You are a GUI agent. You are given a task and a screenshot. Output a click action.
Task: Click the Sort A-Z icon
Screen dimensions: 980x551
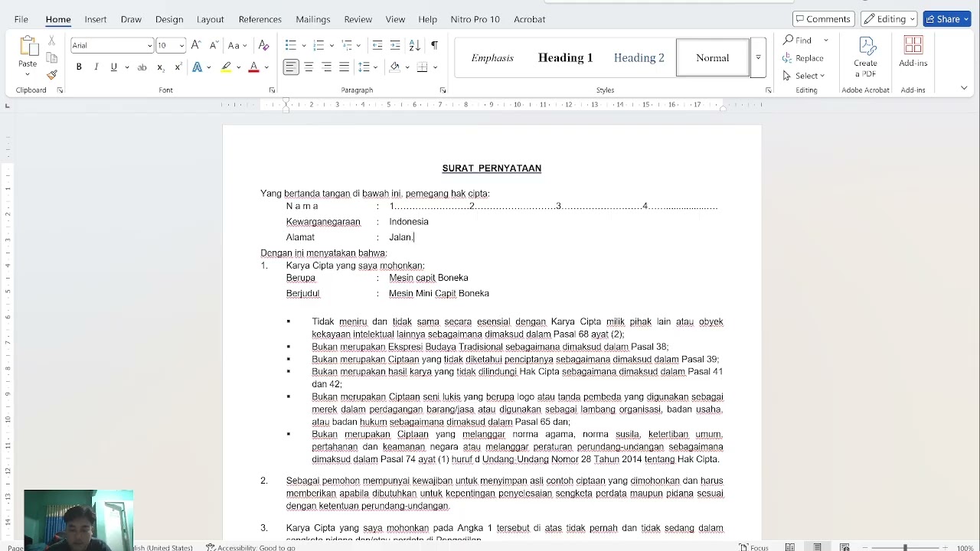(414, 45)
